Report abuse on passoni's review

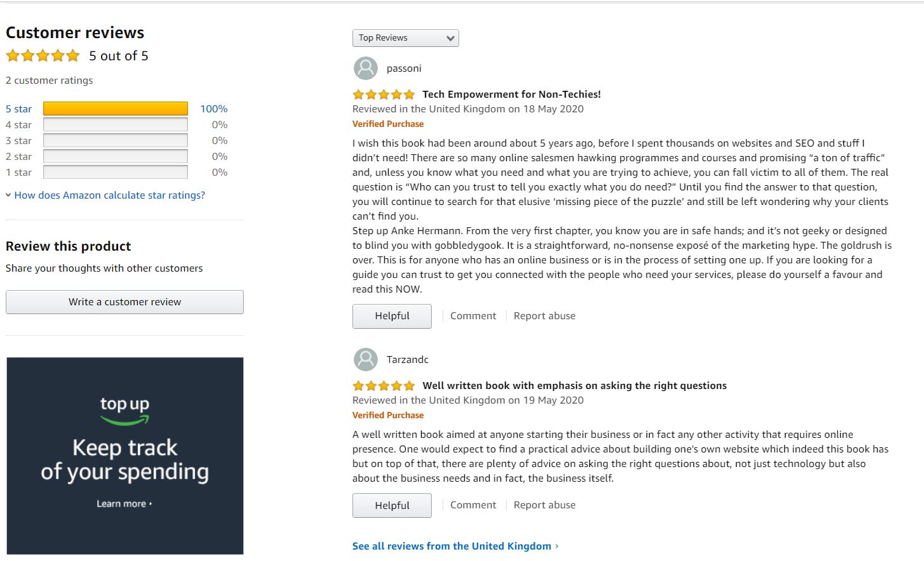pos(544,316)
